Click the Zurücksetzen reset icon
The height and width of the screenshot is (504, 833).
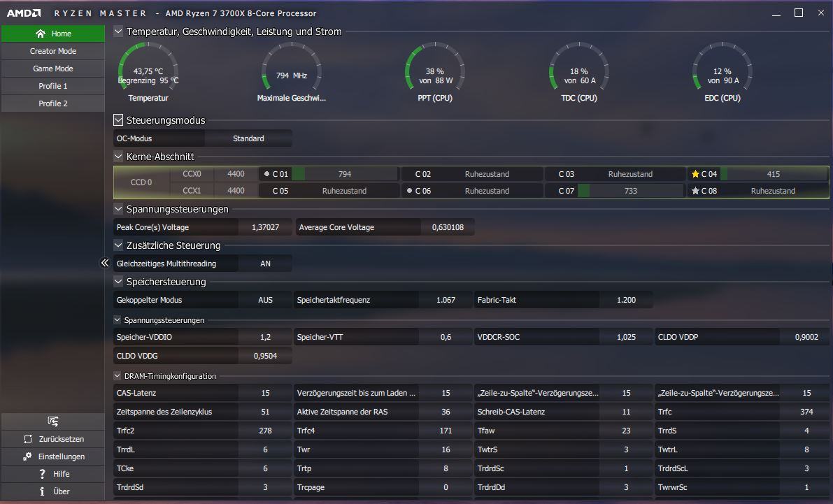pyautogui.click(x=28, y=439)
